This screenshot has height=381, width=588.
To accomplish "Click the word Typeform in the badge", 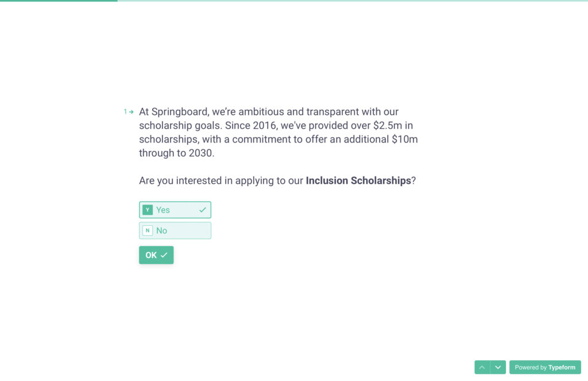I will pyautogui.click(x=562, y=367).
